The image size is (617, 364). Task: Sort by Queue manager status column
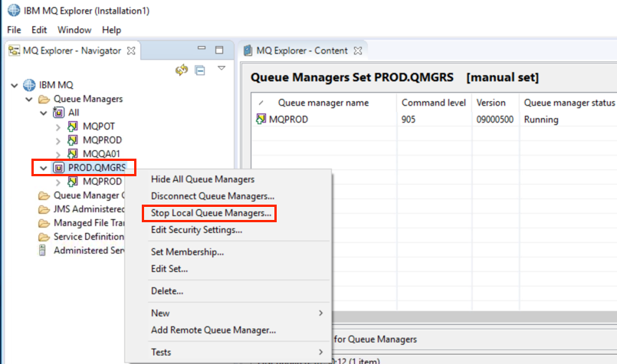pyautogui.click(x=569, y=103)
